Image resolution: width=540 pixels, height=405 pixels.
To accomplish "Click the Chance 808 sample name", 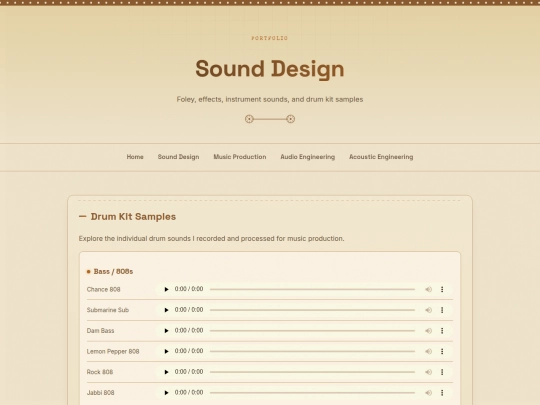I will pos(103,289).
